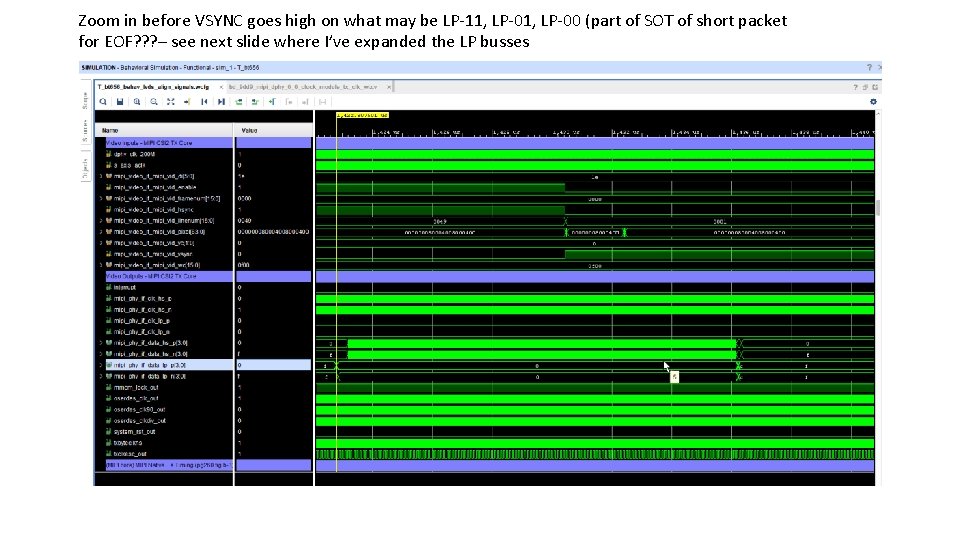The width and height of the screenshot is (960, 540).
Task: Expand the mipi_vid_framenum[15:0] bus
Action: click(x=101, y=198)
